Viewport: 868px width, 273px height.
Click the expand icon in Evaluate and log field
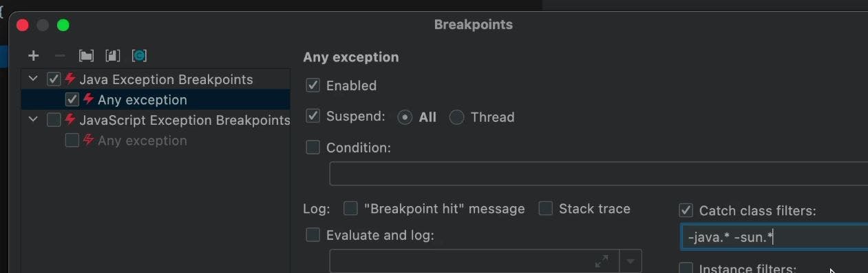(602, 261)
